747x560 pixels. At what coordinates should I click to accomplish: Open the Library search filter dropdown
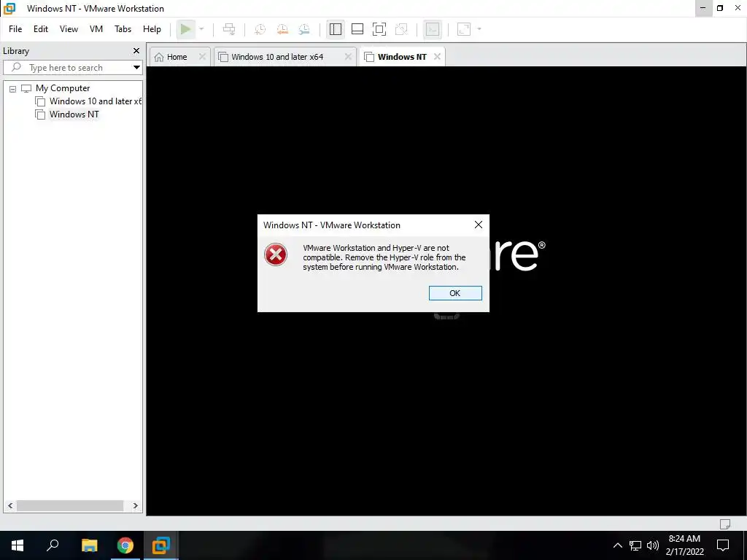pyautogui.click(x=136, y=68)
